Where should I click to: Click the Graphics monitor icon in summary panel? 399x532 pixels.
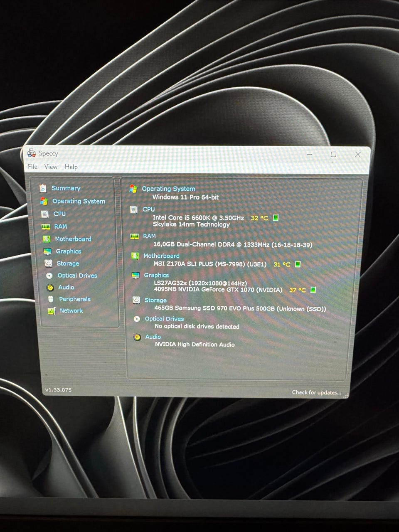[135, 276]
